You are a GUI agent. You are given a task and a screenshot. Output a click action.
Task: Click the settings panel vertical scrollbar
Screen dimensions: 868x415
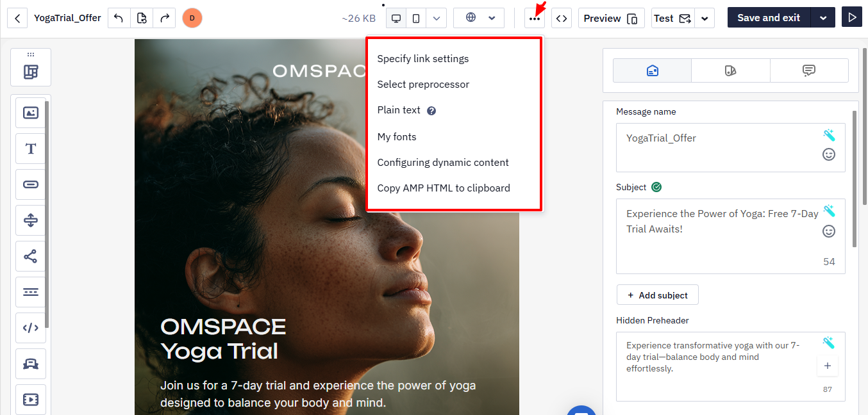[x=854, y=179]
